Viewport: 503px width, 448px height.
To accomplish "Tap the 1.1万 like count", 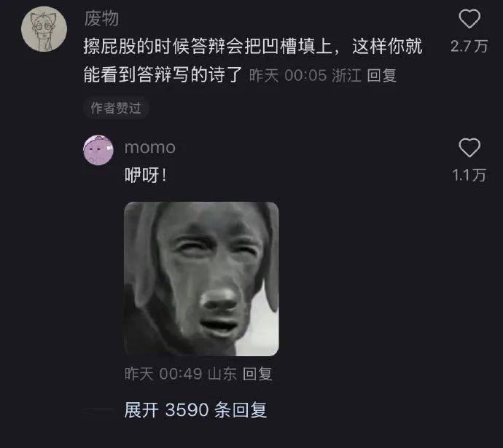I will click(469, 176).
